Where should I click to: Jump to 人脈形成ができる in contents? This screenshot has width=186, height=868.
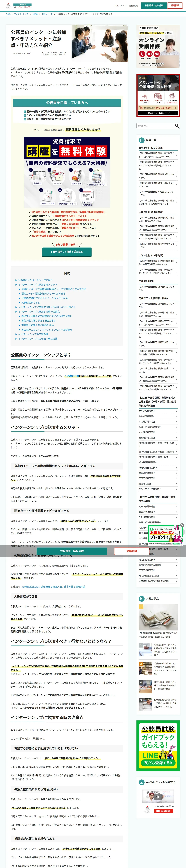[x=31, y=303]
